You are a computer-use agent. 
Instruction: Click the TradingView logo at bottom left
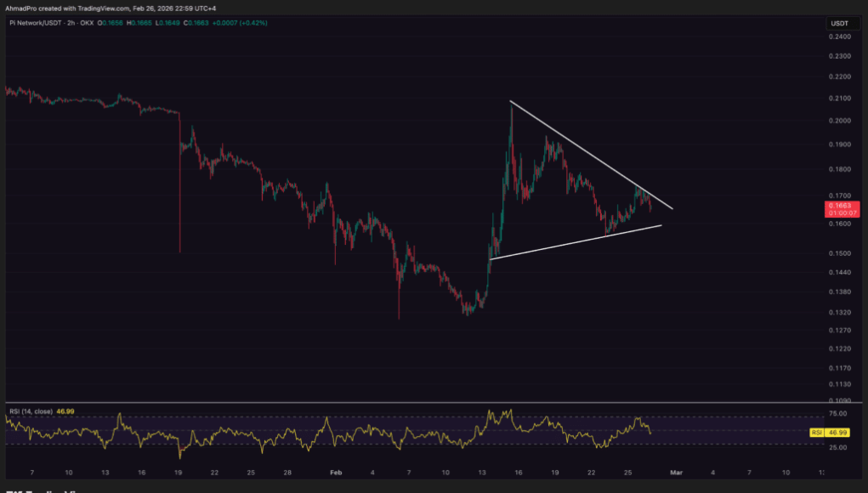point(34,490)
